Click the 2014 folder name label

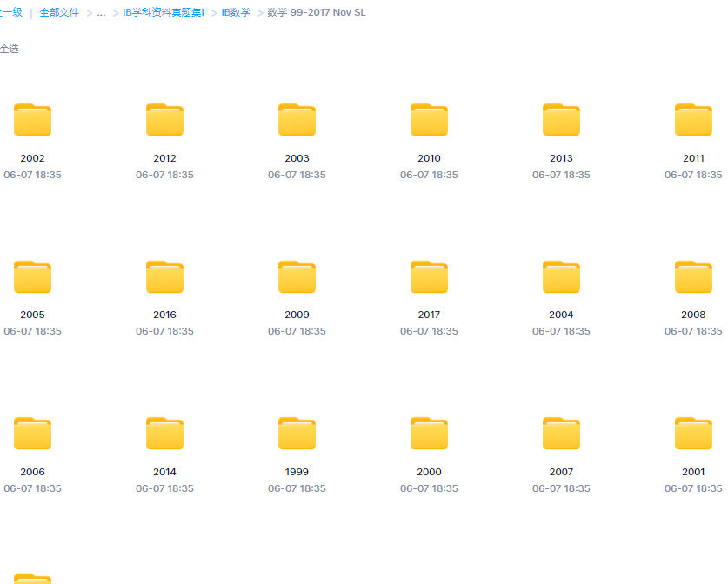[x=164, y=472]
